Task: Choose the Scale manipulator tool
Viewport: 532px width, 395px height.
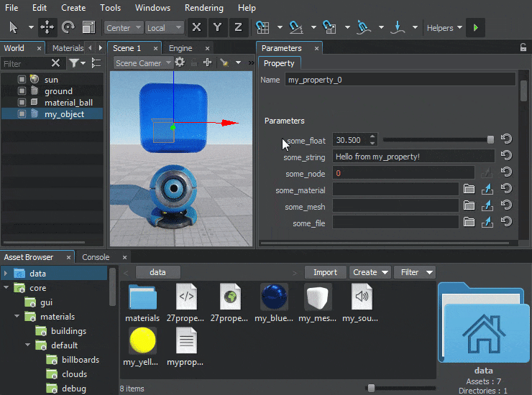Action: 89,27
